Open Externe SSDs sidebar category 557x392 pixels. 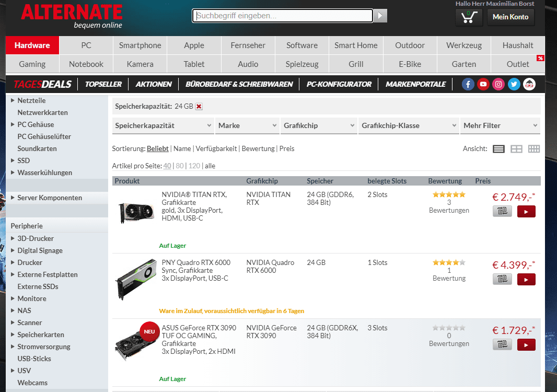point(38,286)
